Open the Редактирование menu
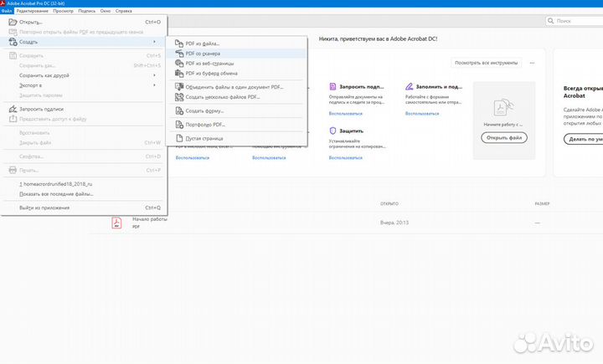 click(x=32, y=13)
